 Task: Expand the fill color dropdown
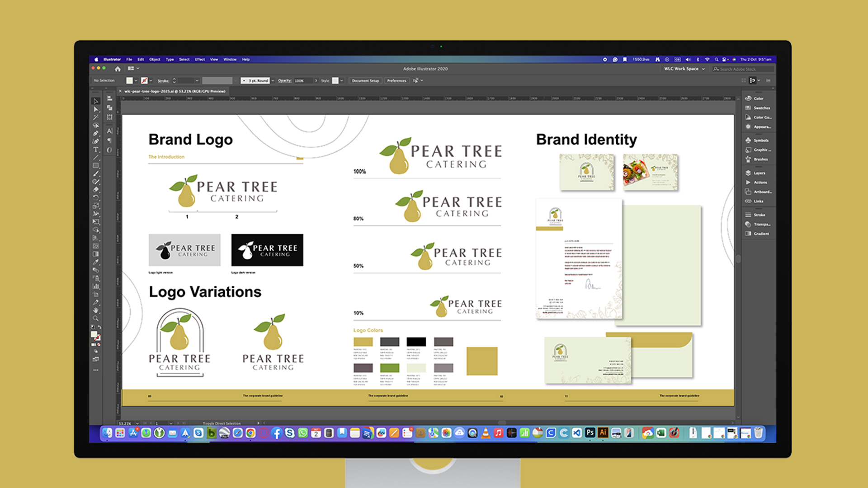pos(136,80)
